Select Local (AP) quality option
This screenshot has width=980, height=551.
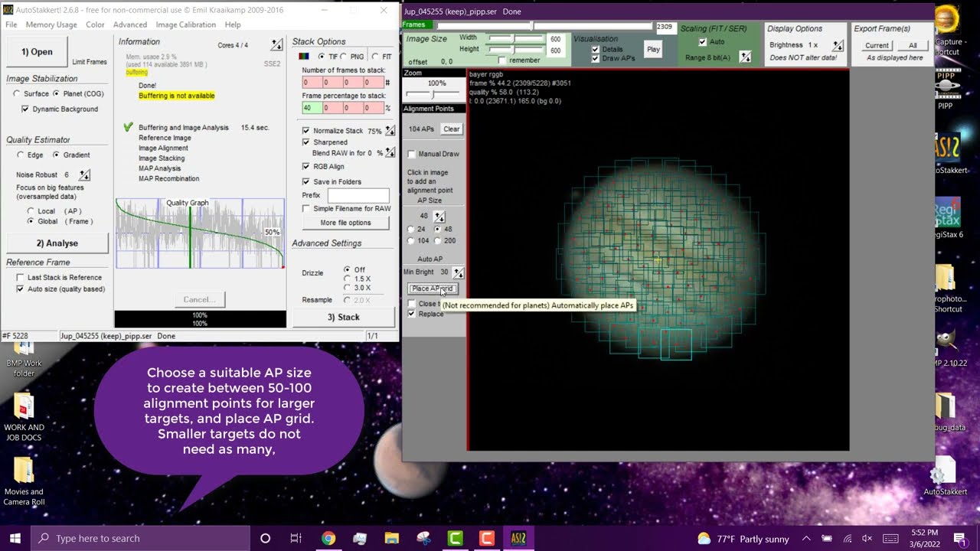31,210
